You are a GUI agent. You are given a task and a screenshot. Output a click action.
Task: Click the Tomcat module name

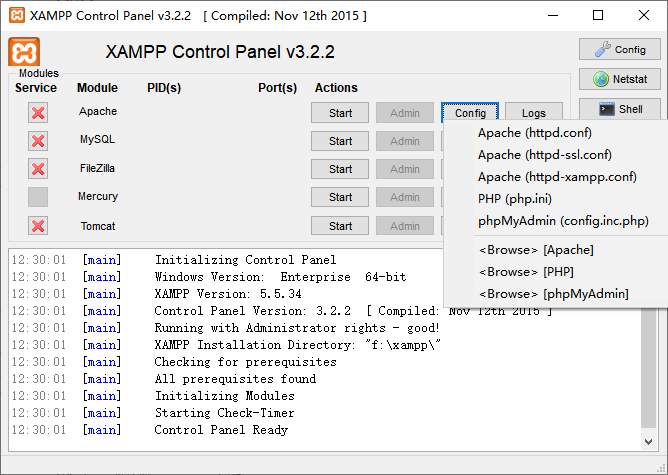point(98,226)
